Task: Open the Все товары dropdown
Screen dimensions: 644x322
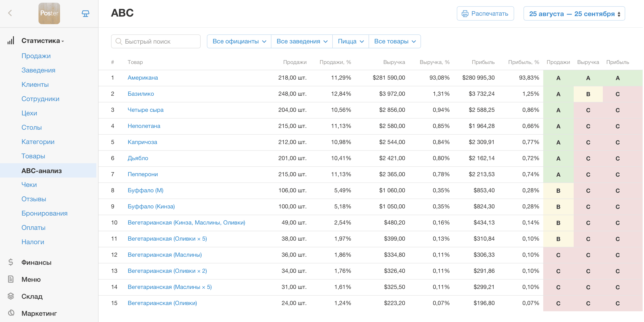Action: (x=395, y=41)
